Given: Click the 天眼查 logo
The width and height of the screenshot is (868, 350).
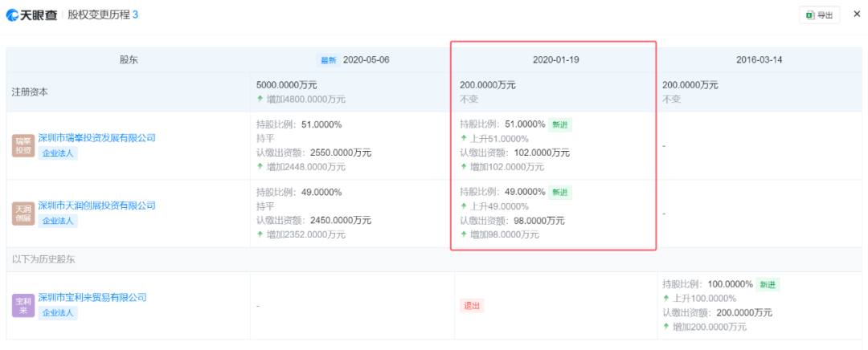Looking at the screenshot, I should click(31, 15).
